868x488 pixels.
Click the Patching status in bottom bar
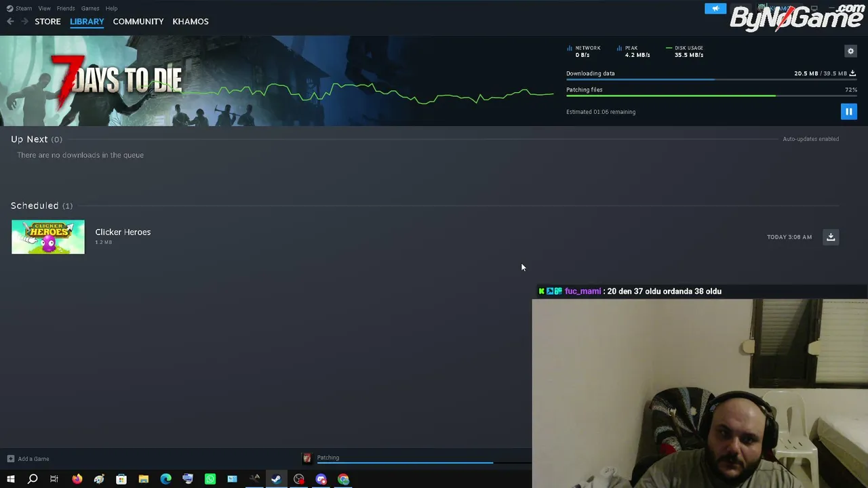pyautogui.click(x=328, y=457)
